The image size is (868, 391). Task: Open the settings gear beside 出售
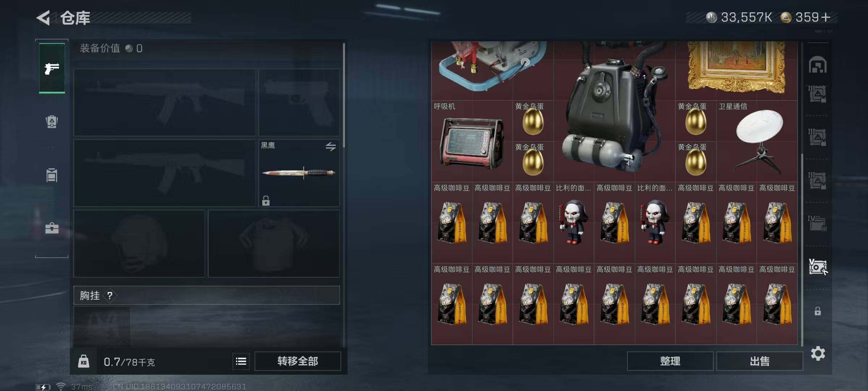pyautogui.click(x=818, y=353)
